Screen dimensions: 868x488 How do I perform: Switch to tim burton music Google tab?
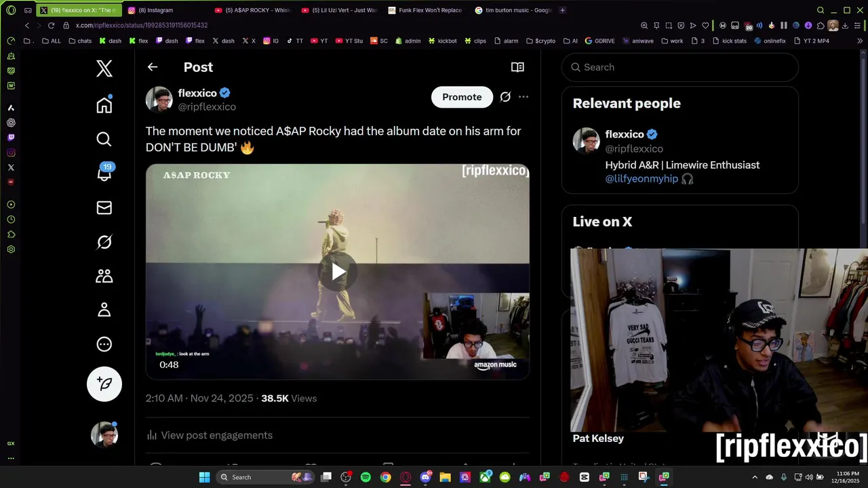[513, 10]
